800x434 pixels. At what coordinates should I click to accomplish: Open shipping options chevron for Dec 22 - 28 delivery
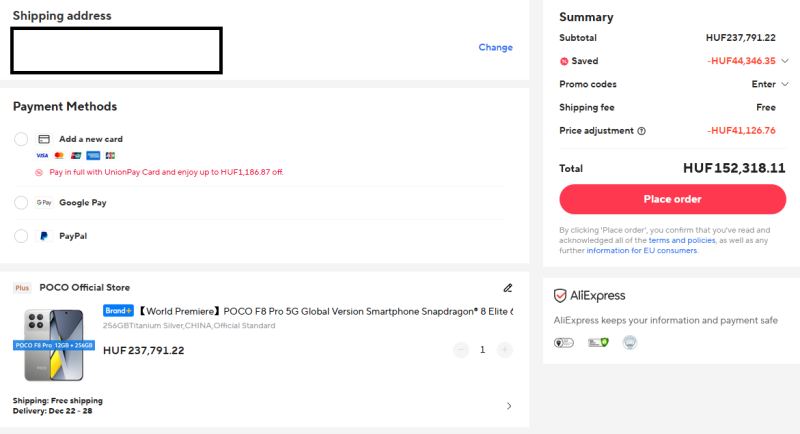[x=509, y=406]
